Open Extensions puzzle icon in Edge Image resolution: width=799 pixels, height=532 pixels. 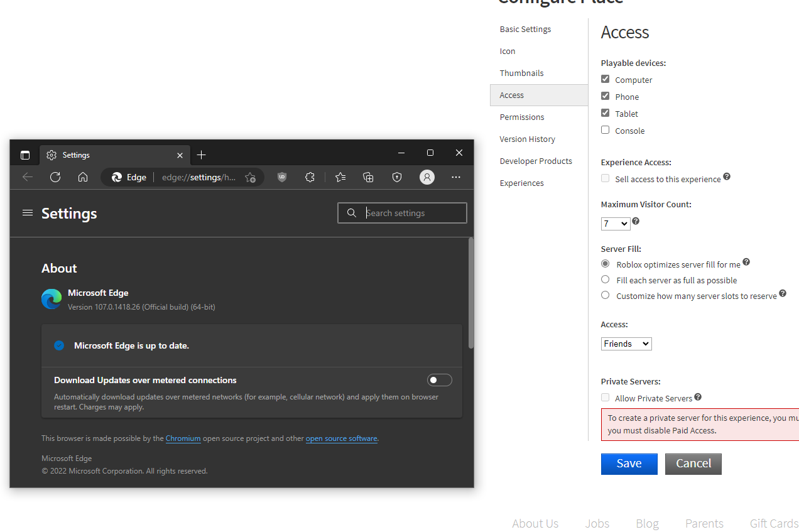(310, 177)
